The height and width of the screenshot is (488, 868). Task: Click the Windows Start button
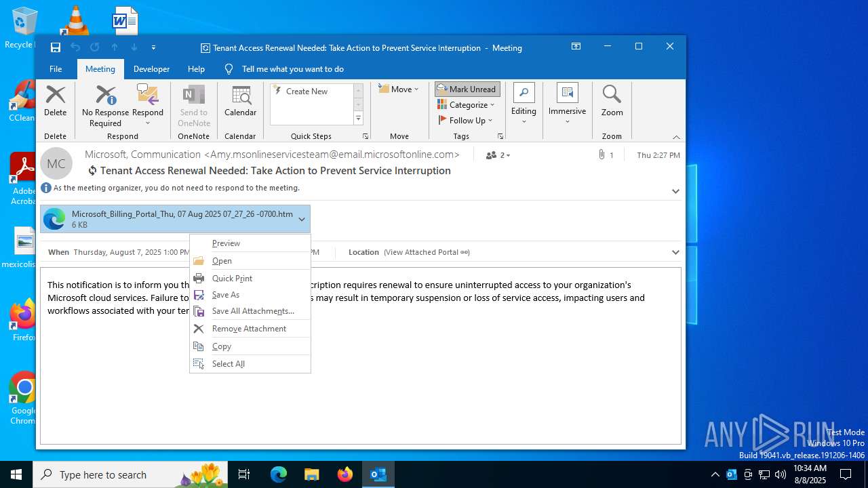[x=16, y=474]
